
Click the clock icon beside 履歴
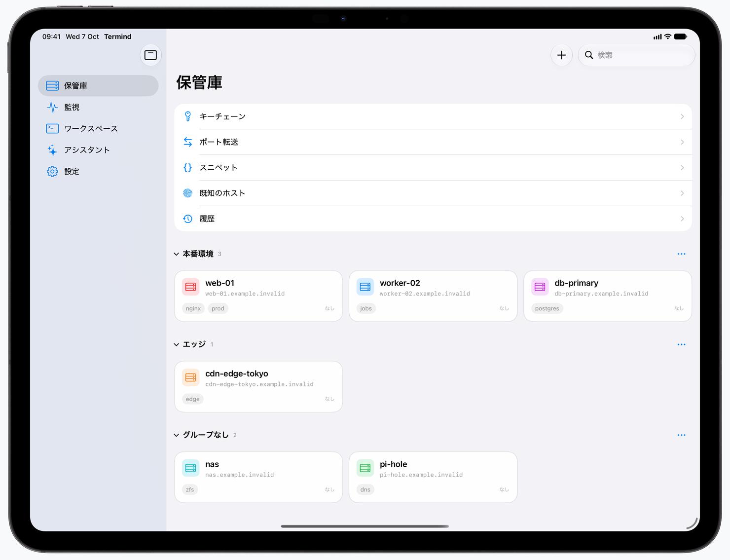pyautogui.click(x=187, y=219)
